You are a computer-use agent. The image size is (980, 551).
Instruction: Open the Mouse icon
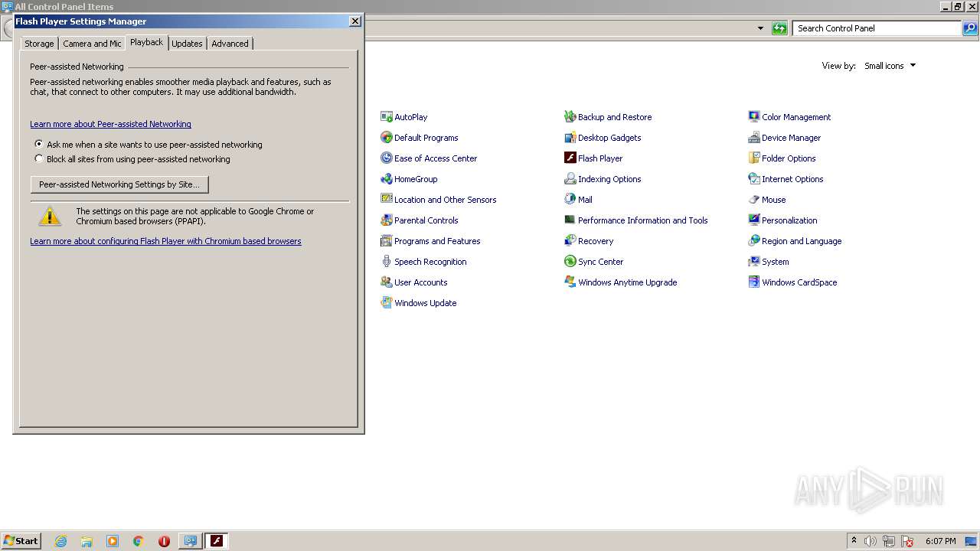pyautogui.click(x=766, y=200)
